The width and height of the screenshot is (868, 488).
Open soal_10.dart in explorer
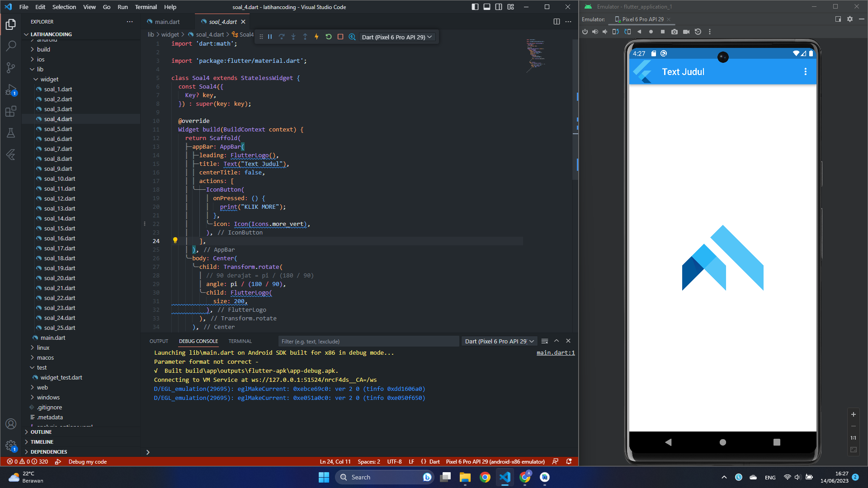tap(60, 178)
